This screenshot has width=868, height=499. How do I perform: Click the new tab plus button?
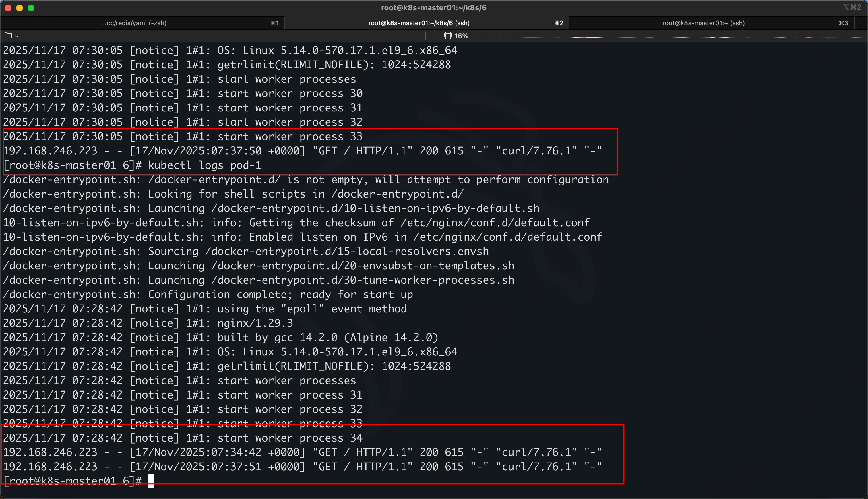[x=861, y=23]
